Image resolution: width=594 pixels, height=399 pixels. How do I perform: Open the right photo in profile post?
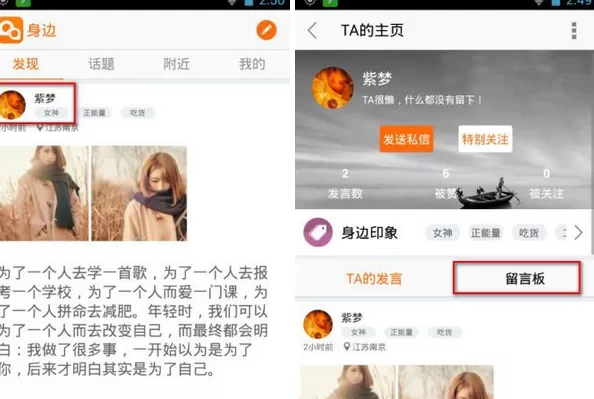[x=446, y=382]
